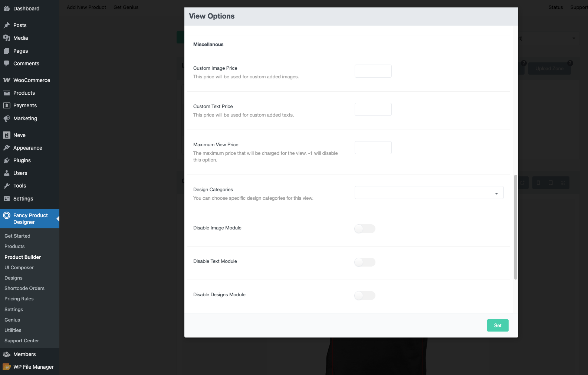Click the Media icon in sidebar

pos(7,38)
